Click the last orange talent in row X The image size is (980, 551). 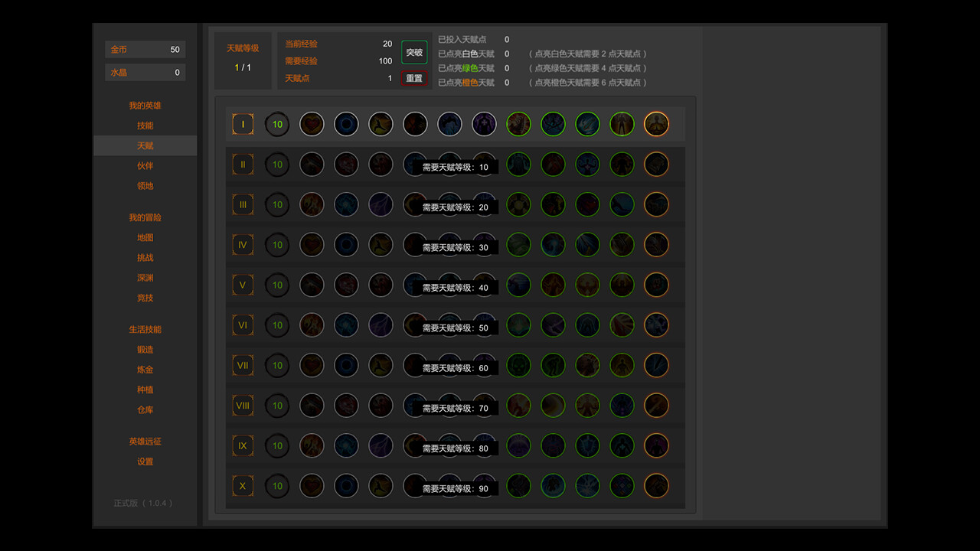point(656,485)
